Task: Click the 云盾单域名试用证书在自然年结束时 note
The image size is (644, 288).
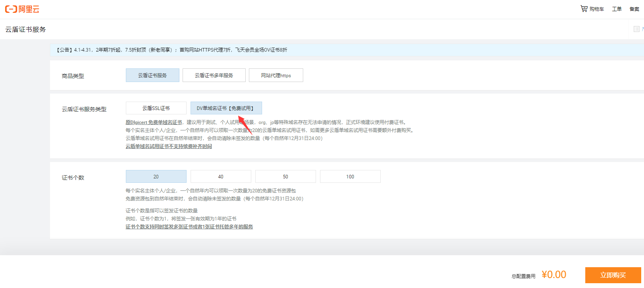Action: pyautogui.click(x=224, y=138)
